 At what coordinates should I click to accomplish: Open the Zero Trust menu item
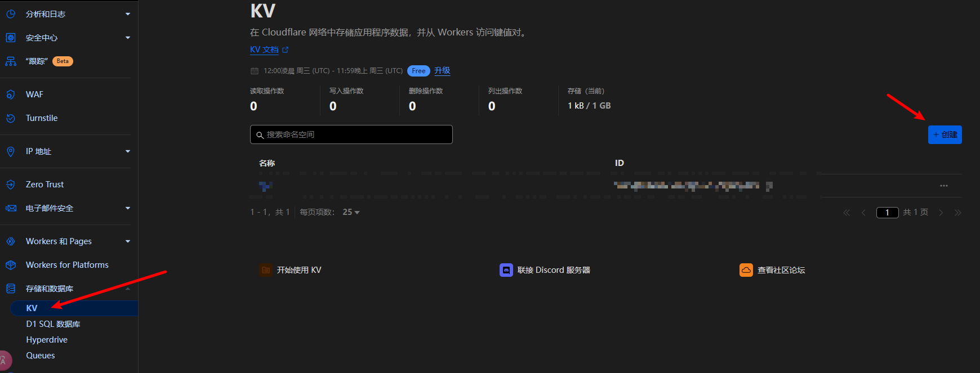pos(45,185)
